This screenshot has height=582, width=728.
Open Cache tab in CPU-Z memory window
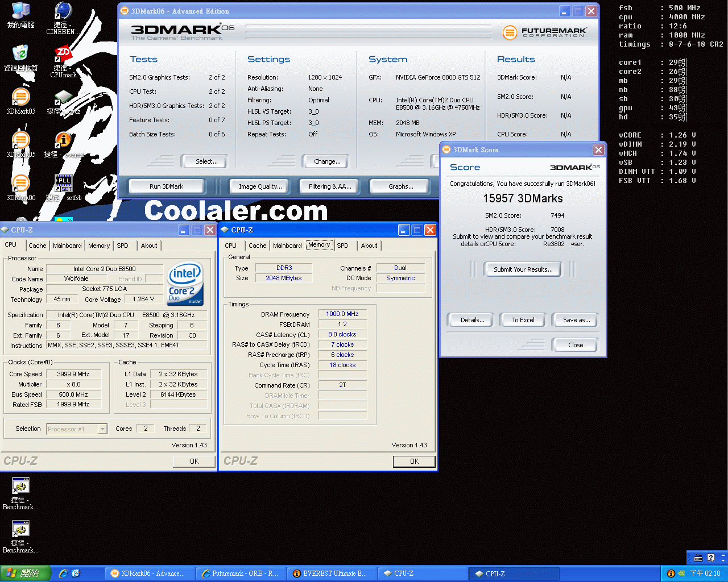pos(258,246)
